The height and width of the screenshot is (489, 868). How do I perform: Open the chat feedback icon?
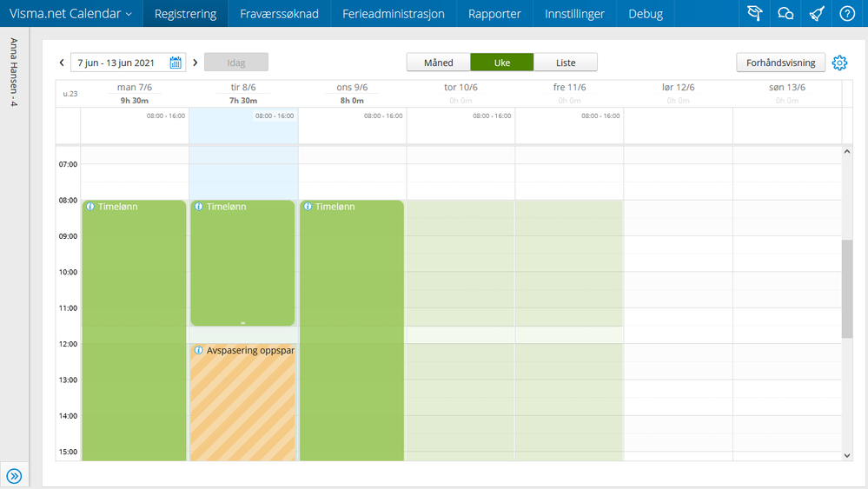[x=785, y=14]
